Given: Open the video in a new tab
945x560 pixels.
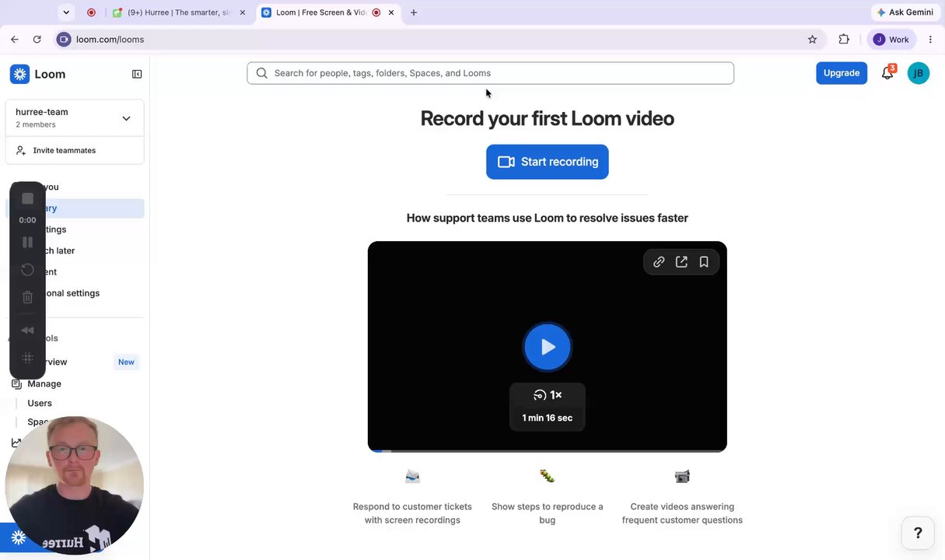Looking at the screenshot, I should (x=681, y=262).
